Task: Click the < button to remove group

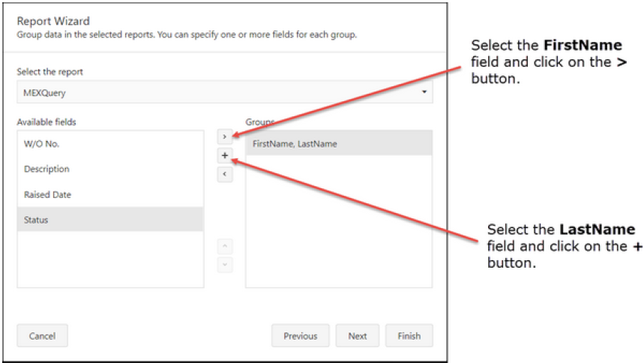Action: click(225, 175)
